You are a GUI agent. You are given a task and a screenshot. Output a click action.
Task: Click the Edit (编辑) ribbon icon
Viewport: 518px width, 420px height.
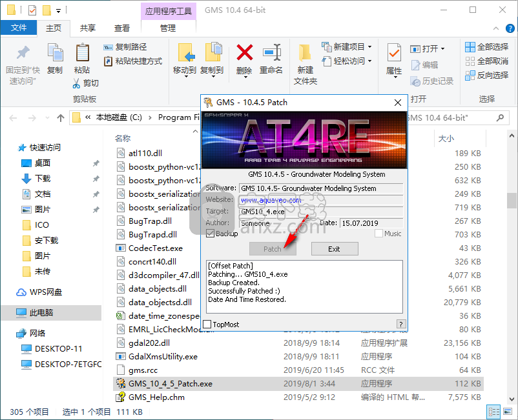(x=415, y=65)
